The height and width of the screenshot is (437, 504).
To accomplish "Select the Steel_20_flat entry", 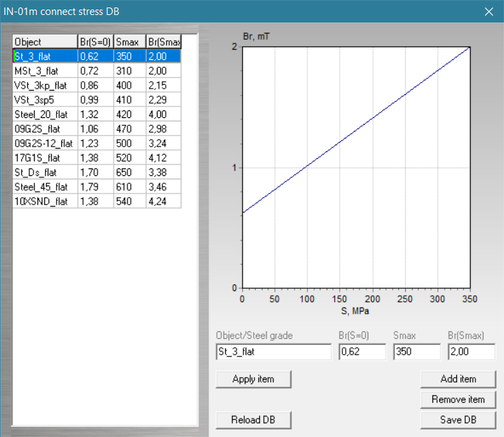I will (x=45, y=114).
